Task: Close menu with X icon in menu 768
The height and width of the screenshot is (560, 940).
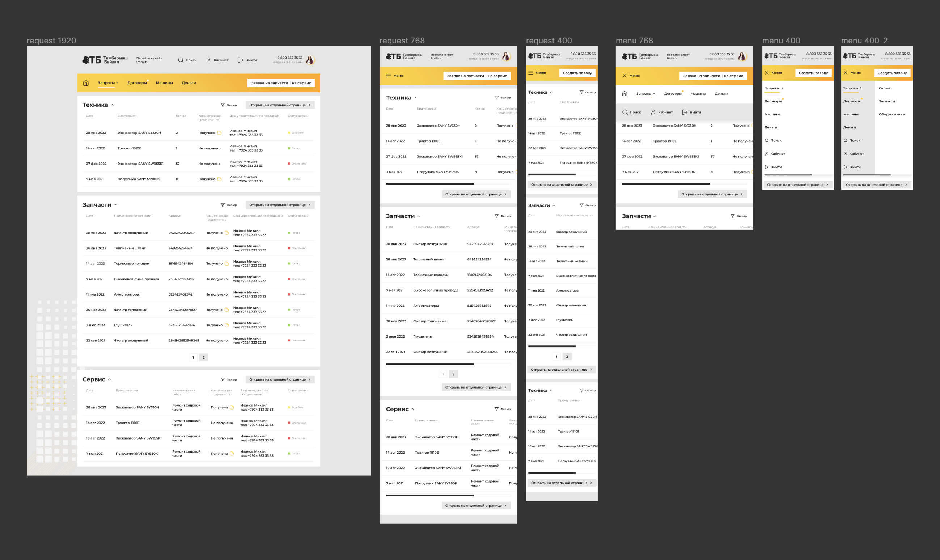Action: (624, 76)
